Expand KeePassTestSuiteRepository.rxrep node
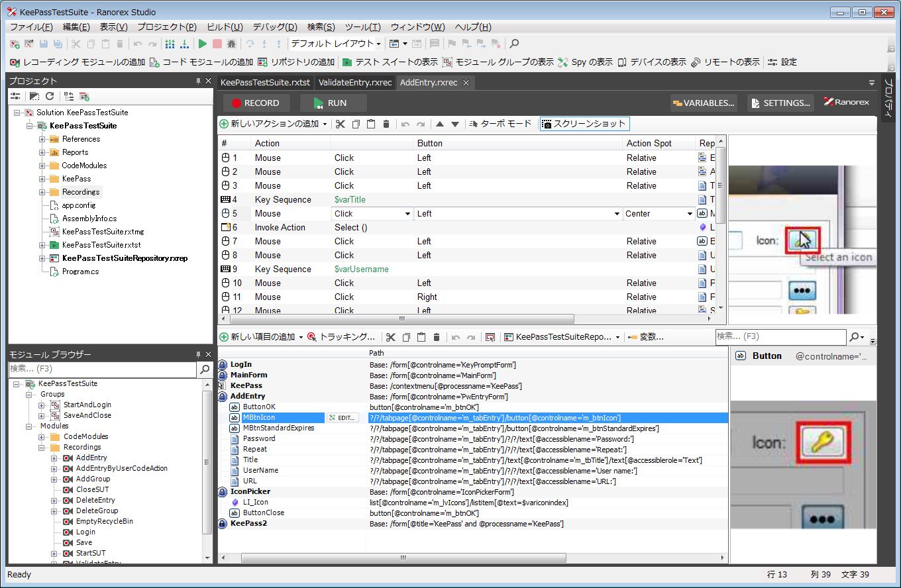Image resolution: width=901 pixels, height=588 pixels. pos(42,258)
